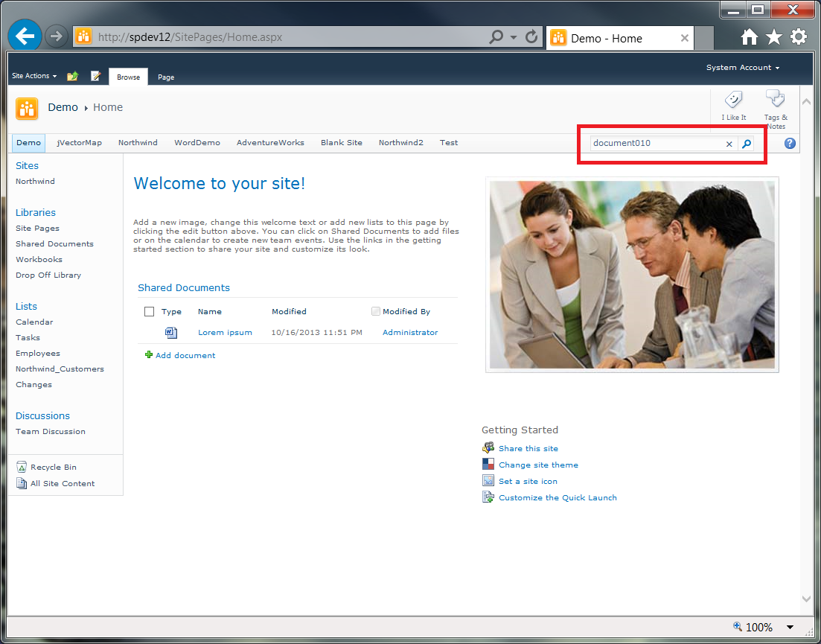Select the Demo - Home browser tab
821x644 pixels.
(x=620, y=38)
